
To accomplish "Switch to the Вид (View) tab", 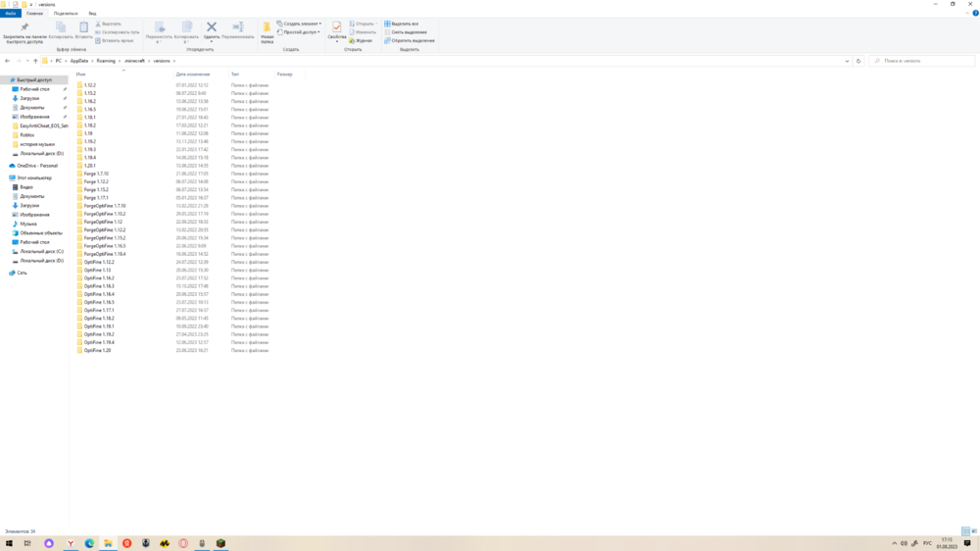I will tap(92, 13).
